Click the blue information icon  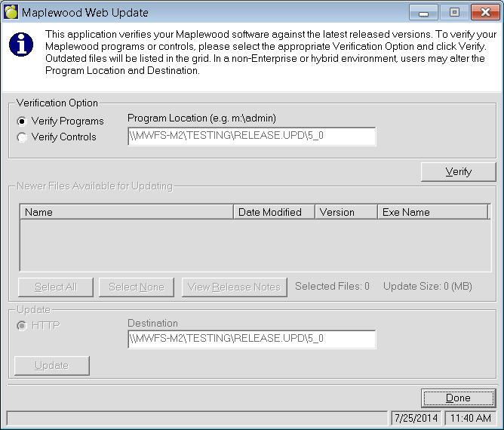(x=21, y=45)
